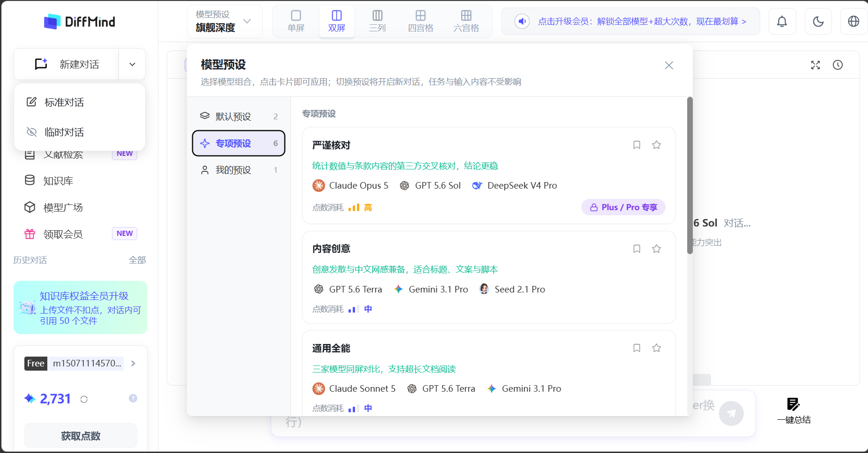The height and width of the screenshot is (453, 868).
Task: Click Claude Sonnet 5 model icon
Action: click(x=319, y=388)
